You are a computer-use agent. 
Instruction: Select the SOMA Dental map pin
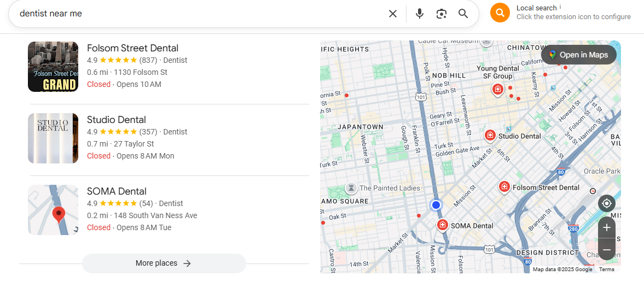tap(443, 225)
